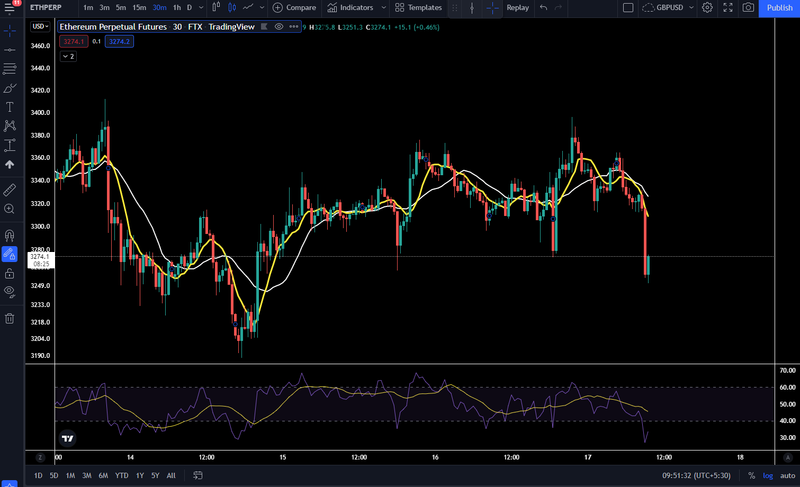Click the blue 3274.2 buy price button
The height and width of the screenshot is (487, 800).
(x=119, y=41)
